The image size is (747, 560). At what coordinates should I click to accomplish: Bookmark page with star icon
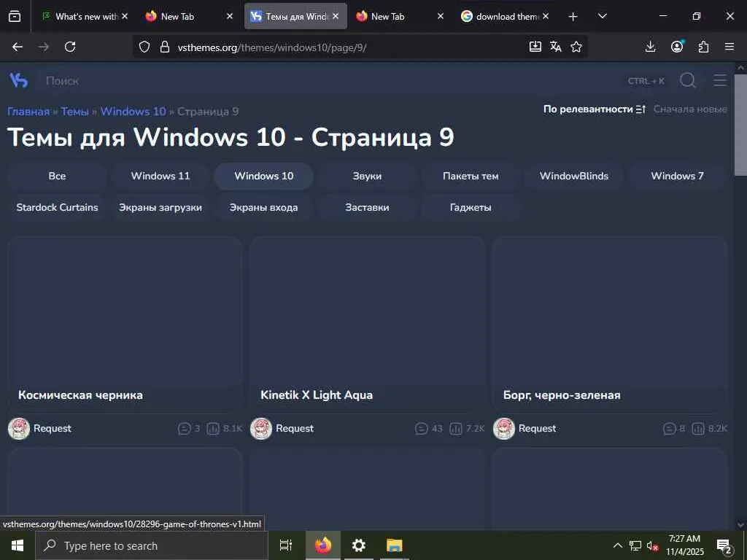pyautogui.click(x=576, y=47)
